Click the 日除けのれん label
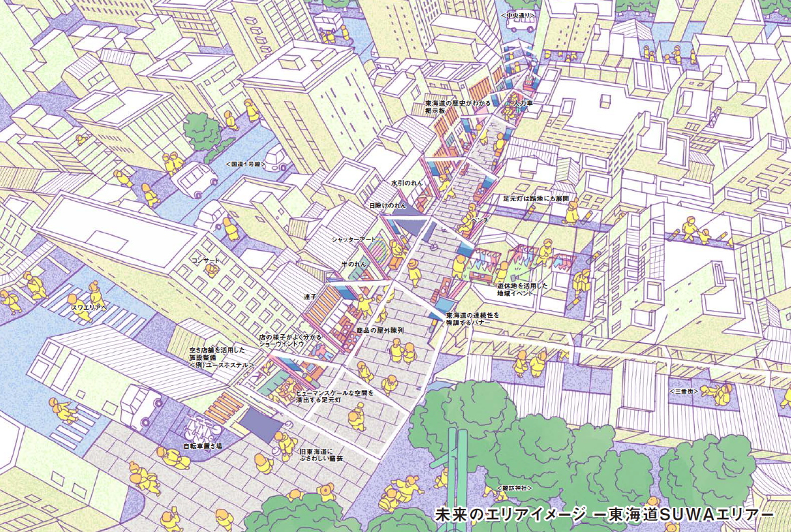 tap(387, 205)
